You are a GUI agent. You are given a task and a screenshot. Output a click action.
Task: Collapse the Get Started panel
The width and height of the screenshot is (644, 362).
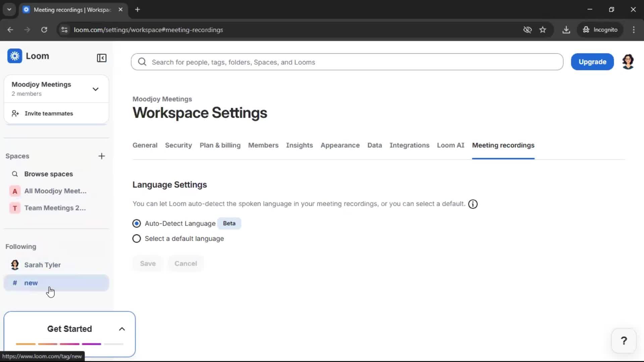pos(122,329)
